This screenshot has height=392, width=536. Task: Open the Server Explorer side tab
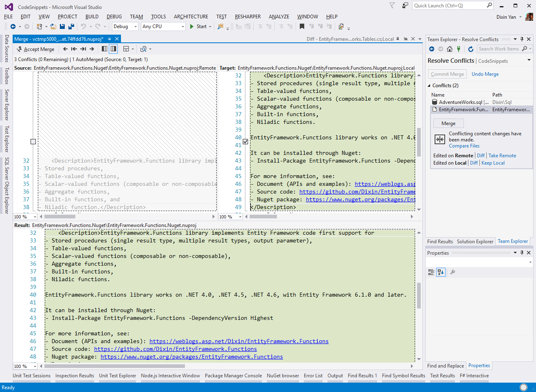(7, 105)
